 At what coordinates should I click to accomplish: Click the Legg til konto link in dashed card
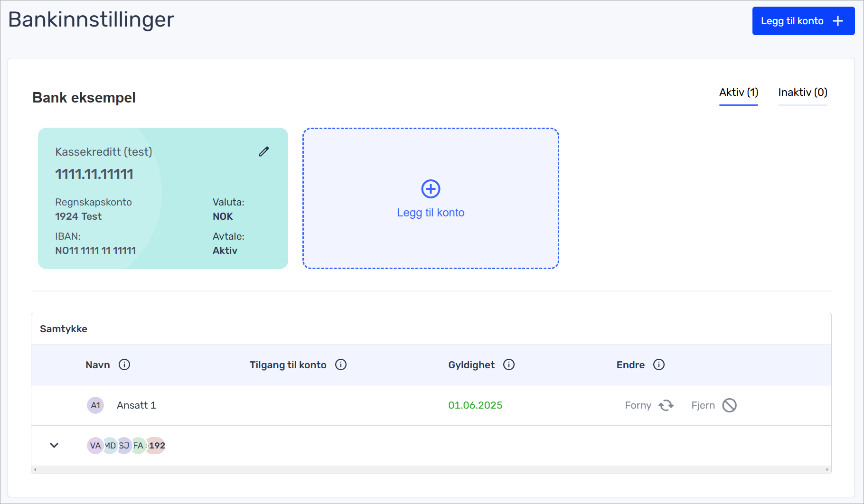click(431, 213)
